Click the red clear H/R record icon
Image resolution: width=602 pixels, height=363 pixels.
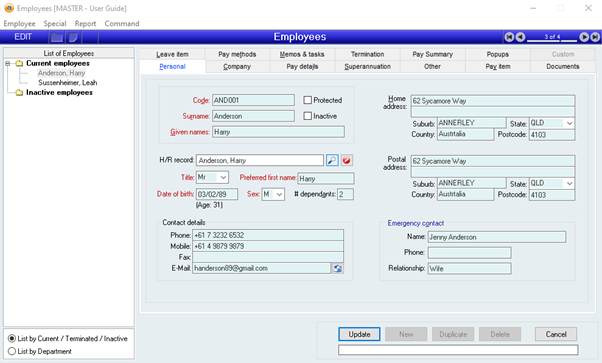346,160
